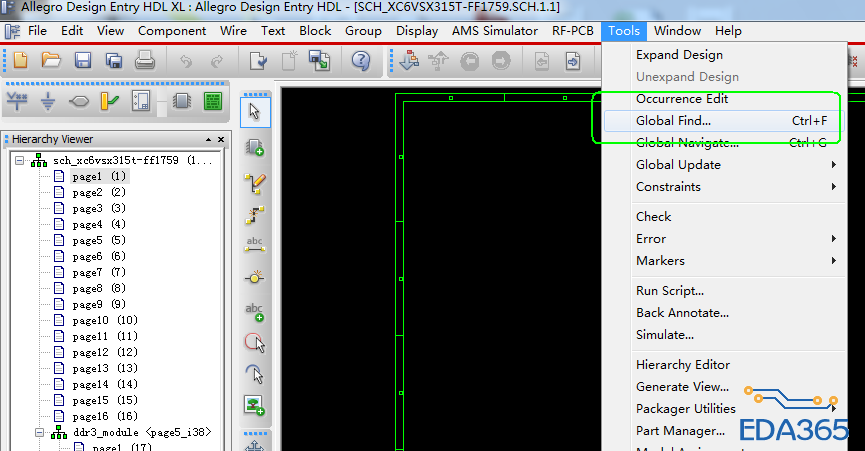Open Help via the question mark icon
The width and height of the screenshot is (865, 451).
[x=361, y=60]
